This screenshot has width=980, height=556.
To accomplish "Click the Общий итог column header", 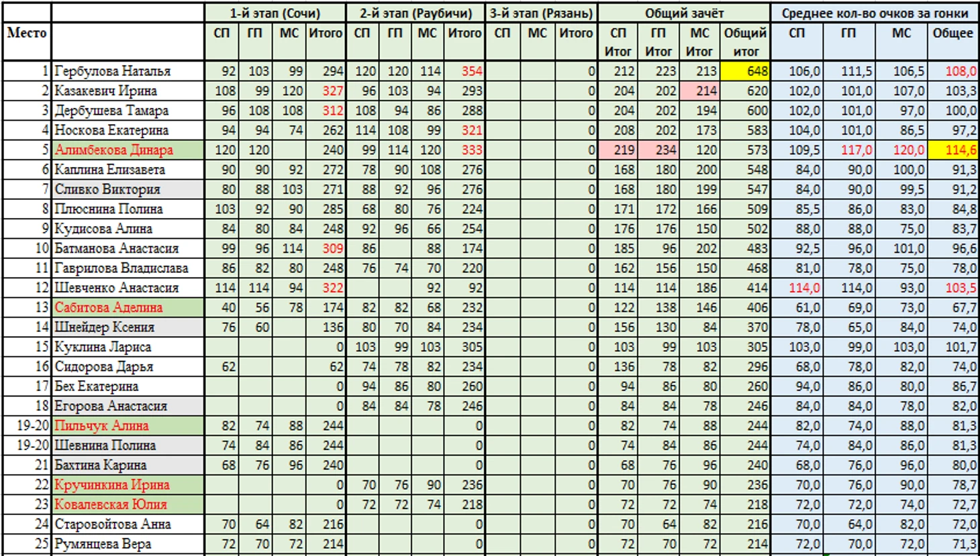I will 745,42.
